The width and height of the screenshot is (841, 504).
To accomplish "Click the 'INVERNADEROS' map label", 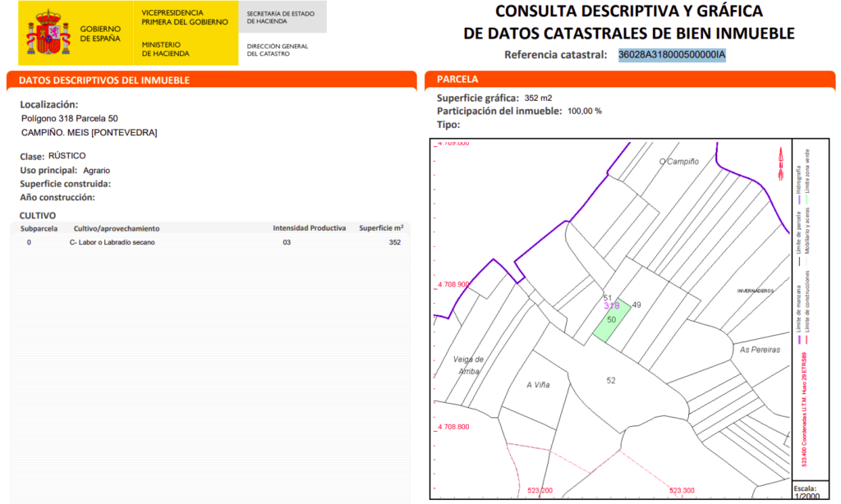I will 756,291.
